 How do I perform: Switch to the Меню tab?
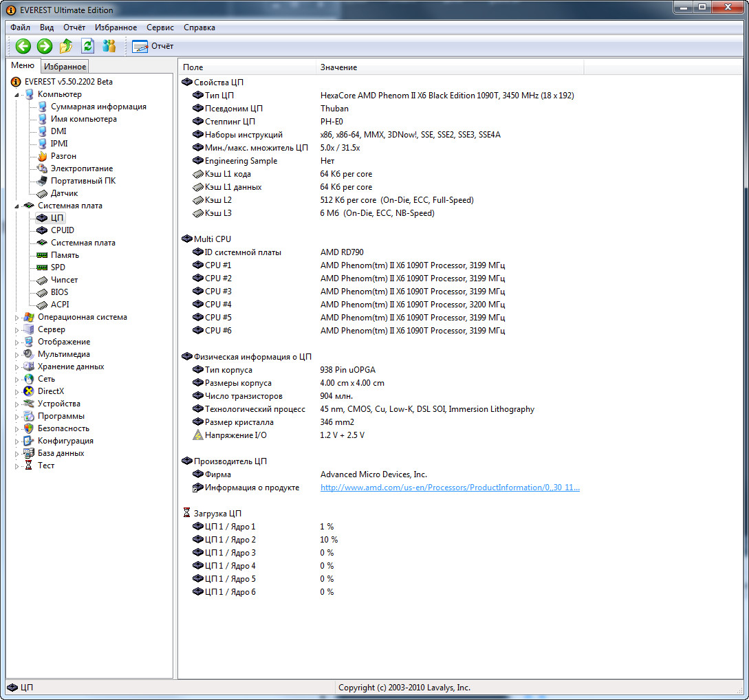click(x=23, y=65)
